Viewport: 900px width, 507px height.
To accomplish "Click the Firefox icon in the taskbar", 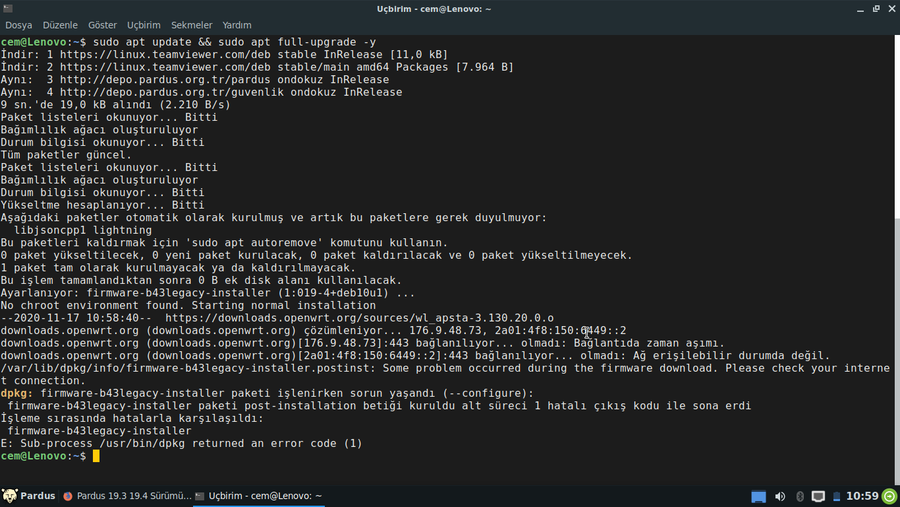I will tap(68, 496).
